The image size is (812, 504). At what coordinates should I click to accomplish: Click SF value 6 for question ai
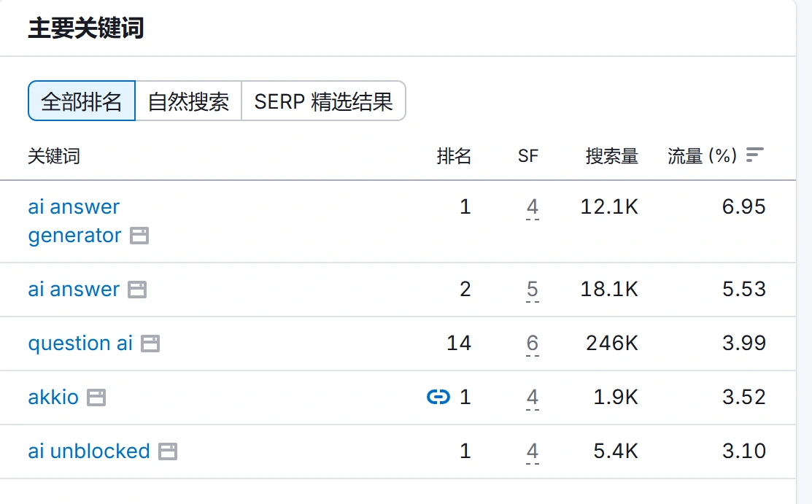533,344
